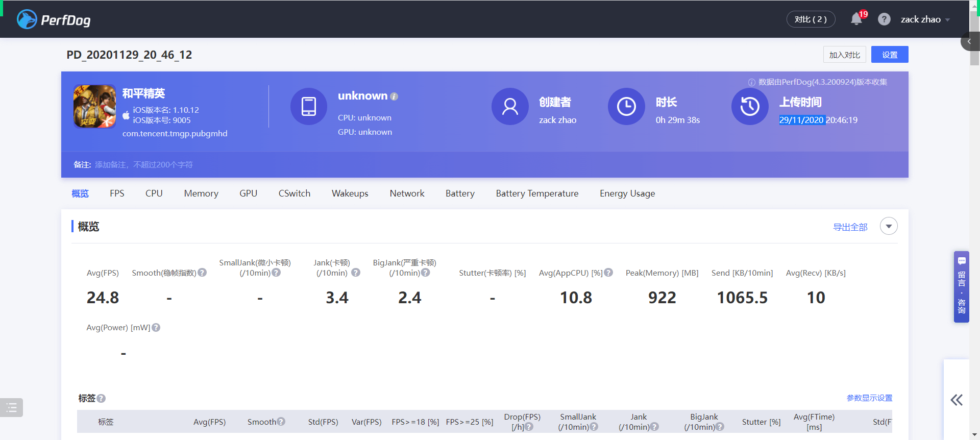
Task: Click the Peak(Memory) value 922
Action: click(662, 298)
